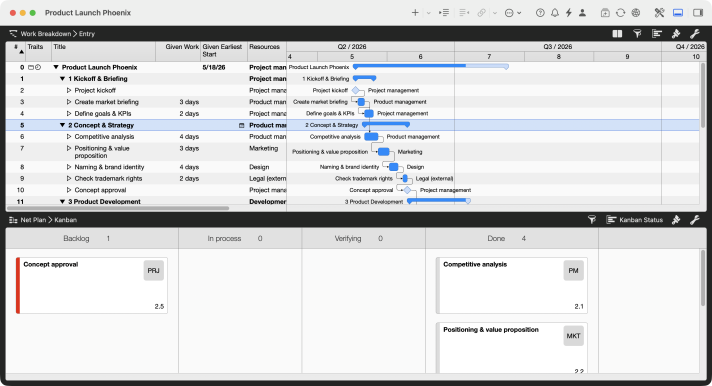Click the Link activities chain icon
This screenshot has width=712, height=386.
482,13
